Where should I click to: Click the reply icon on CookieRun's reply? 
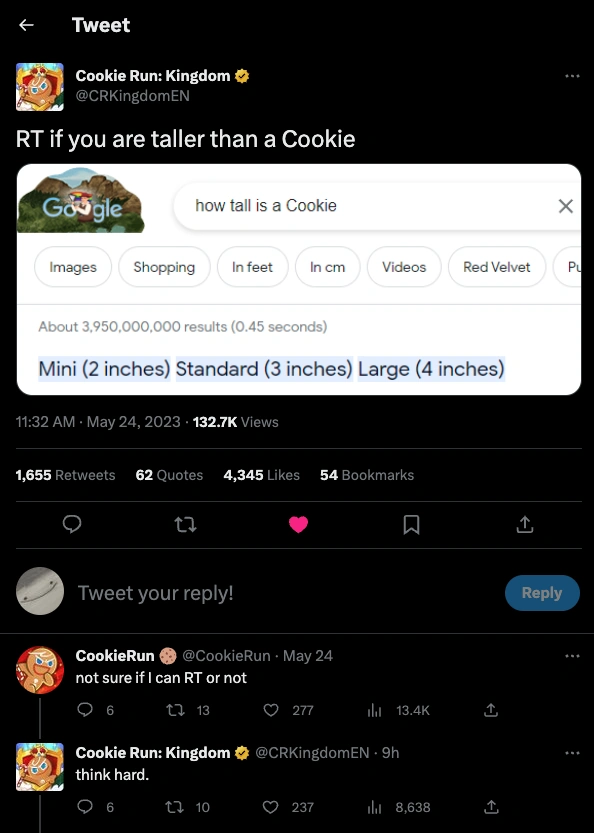(84, 710)
